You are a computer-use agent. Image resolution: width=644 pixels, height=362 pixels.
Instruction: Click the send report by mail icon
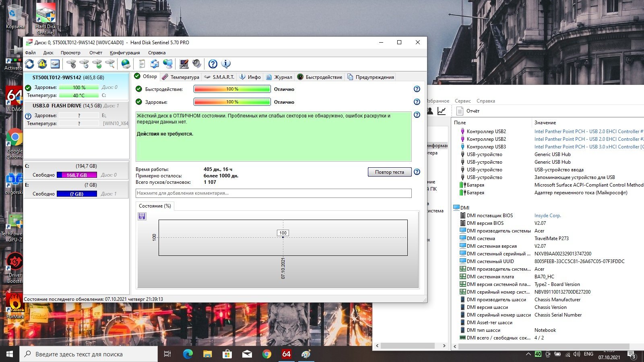point(155,64)
